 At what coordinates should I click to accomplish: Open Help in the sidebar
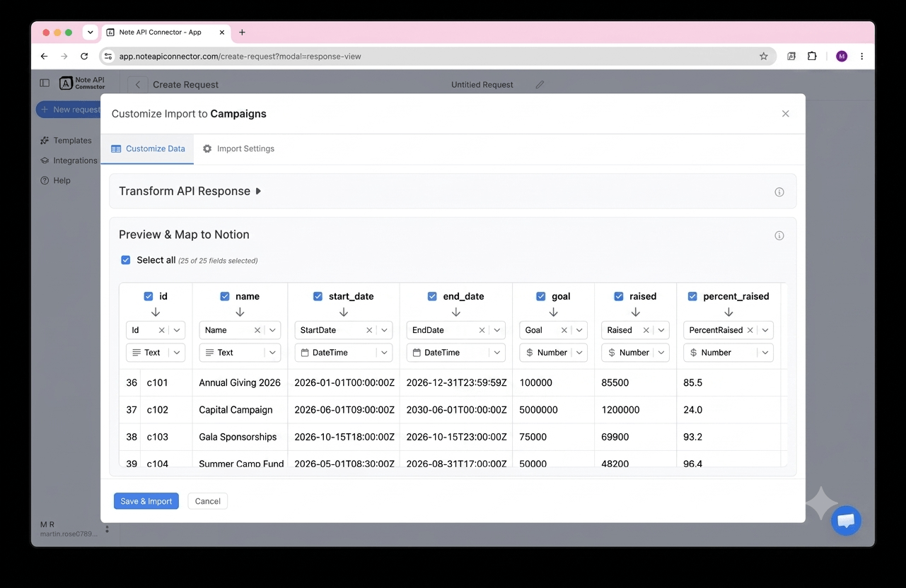[55, 180]
